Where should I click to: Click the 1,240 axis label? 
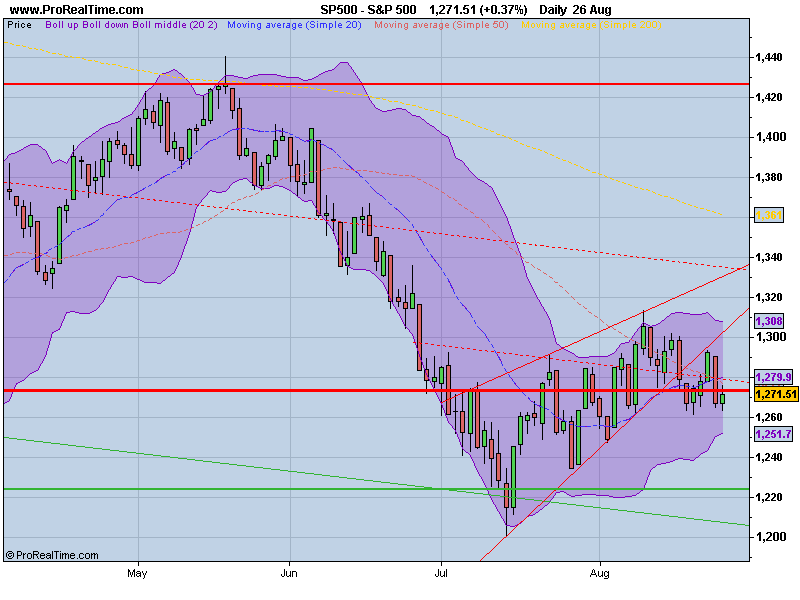(768, 457)
